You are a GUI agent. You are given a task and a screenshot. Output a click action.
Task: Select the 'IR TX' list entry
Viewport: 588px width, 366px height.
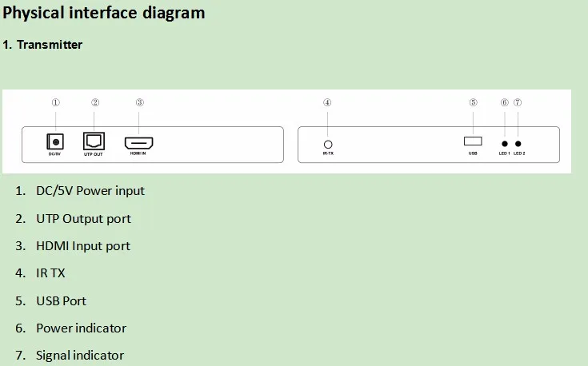pos(50,273)
